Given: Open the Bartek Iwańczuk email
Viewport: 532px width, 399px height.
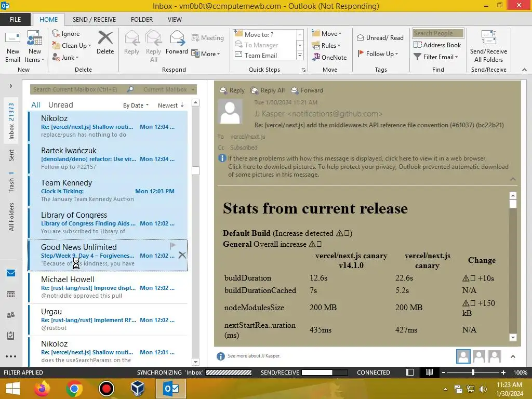Looking at the screenshot, I should [x=108, y=158].
